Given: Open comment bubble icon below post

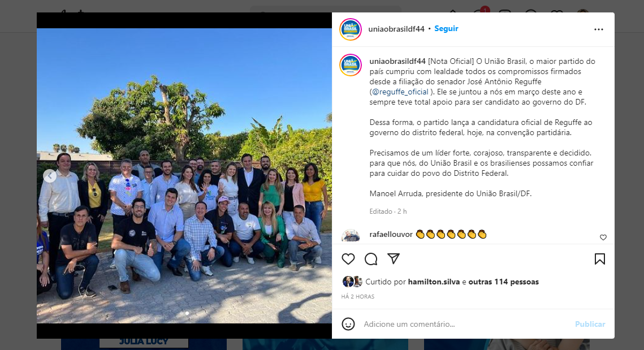Looking at the screenshot, I should pyautogui.click(x=371, y=259).
